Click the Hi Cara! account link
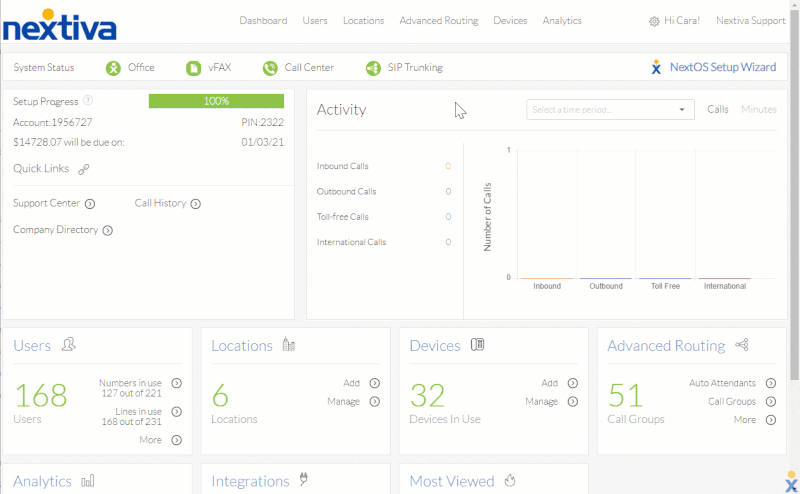 682,21
